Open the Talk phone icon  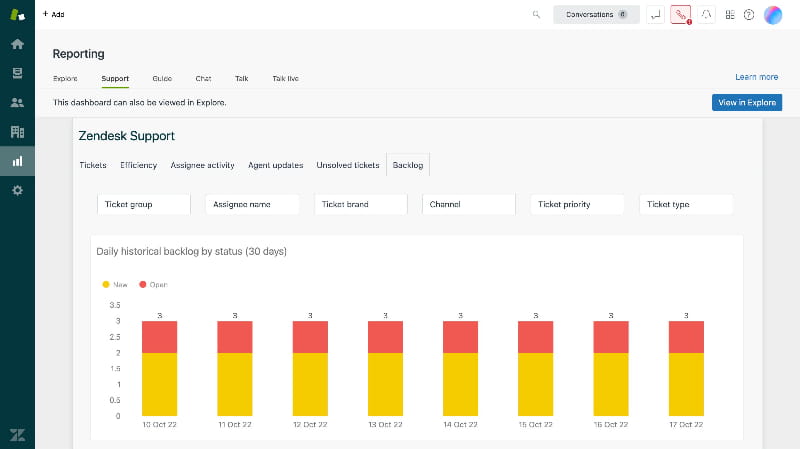[x=680, y=15]
